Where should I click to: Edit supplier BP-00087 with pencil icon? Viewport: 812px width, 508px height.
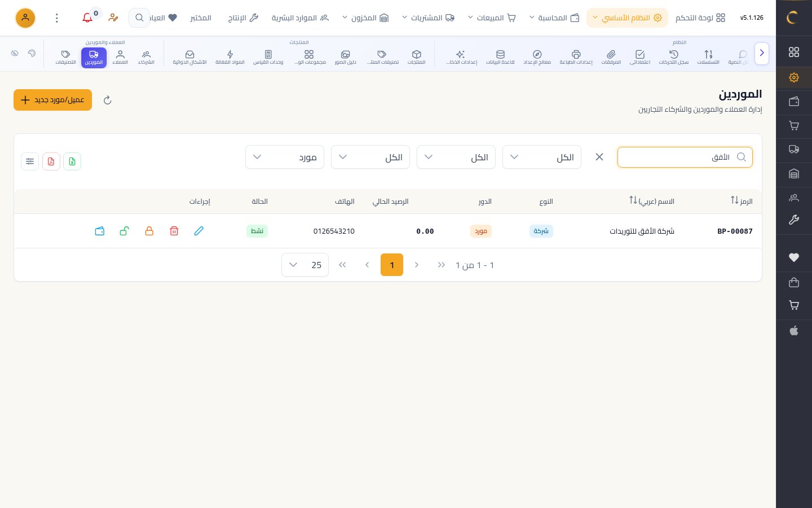(x=199, y=231)
